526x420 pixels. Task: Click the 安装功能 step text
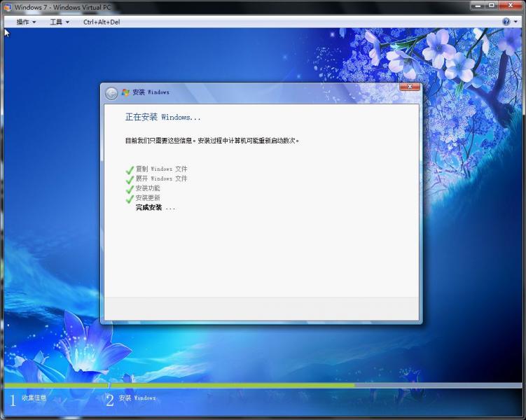[148, 188]
